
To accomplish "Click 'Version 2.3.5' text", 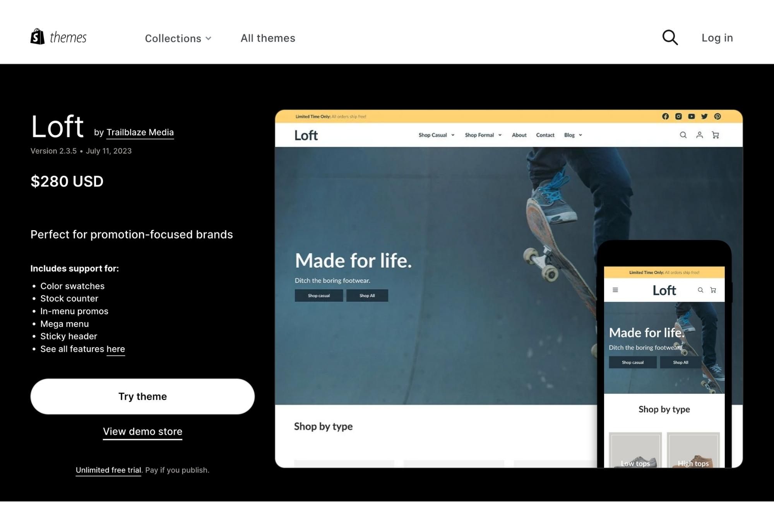I will click(x=54, y=151).
